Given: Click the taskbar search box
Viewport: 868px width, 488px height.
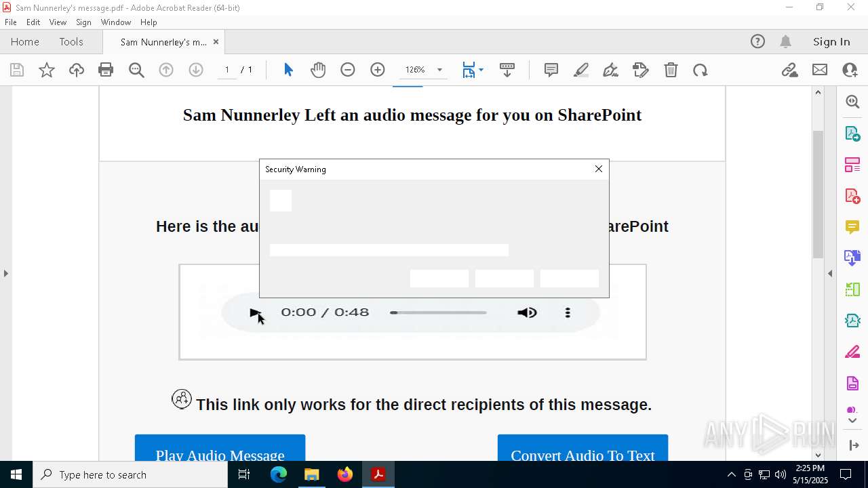Looking at the screenshot, I should pos(130,474).
